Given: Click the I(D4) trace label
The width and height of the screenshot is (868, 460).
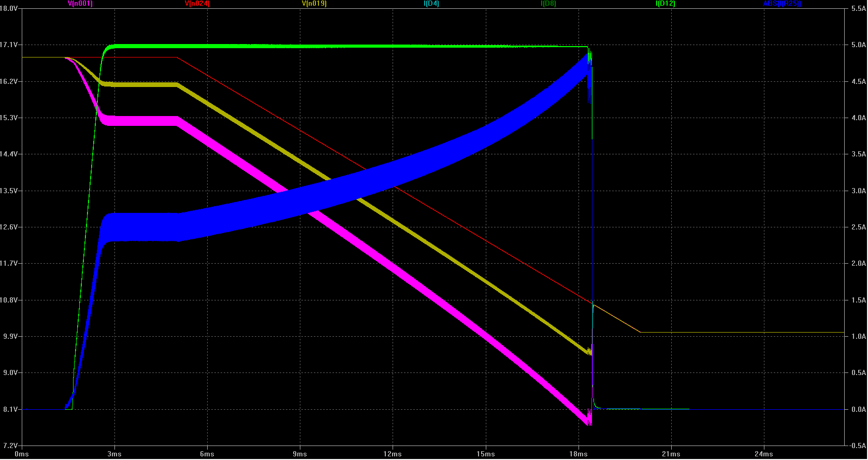Looking at the screenshot, I should (431, 4).
